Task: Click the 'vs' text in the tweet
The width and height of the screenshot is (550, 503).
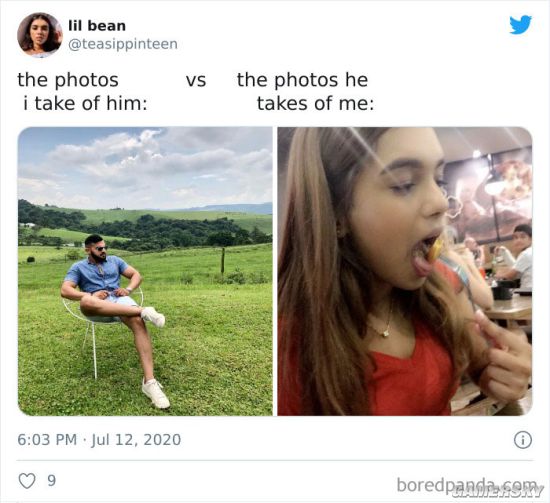Action: pyautogui.click(x=196, y=80)
